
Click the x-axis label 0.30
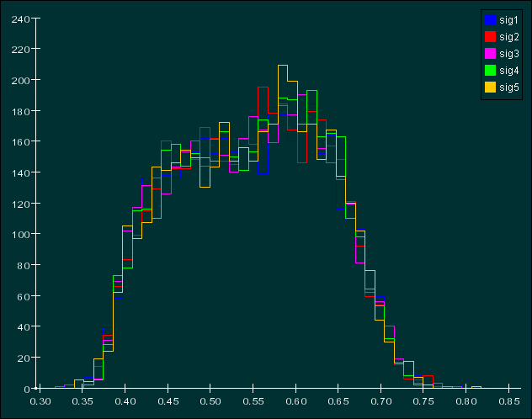tap(40, 401)
